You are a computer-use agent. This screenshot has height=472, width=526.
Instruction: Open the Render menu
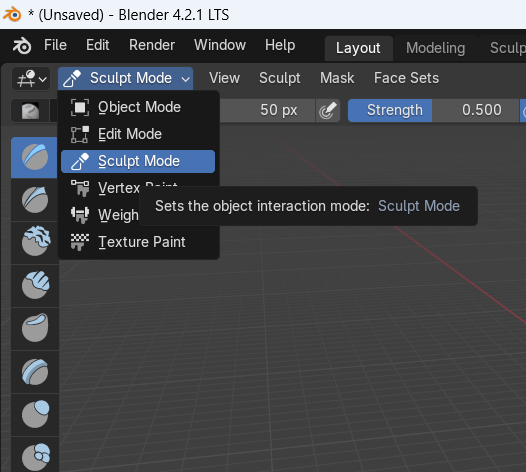(x=152, y=45)
